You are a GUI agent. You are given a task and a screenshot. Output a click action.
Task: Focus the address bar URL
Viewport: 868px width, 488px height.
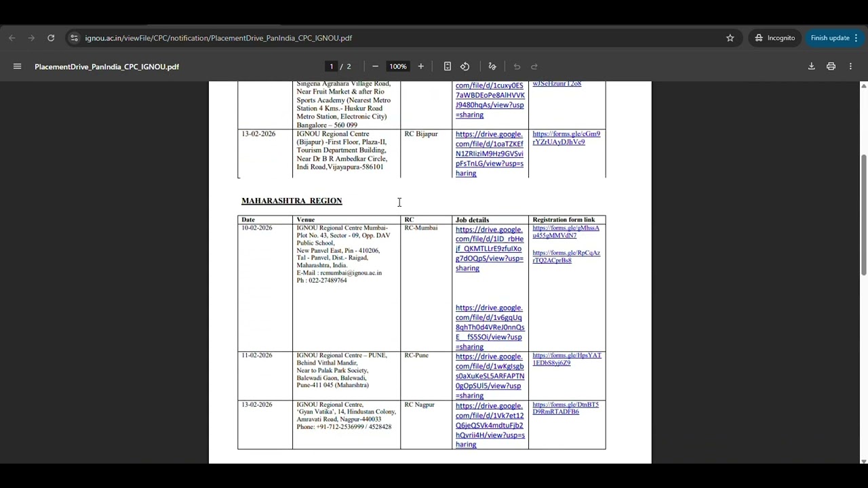(x=218, y=38)
